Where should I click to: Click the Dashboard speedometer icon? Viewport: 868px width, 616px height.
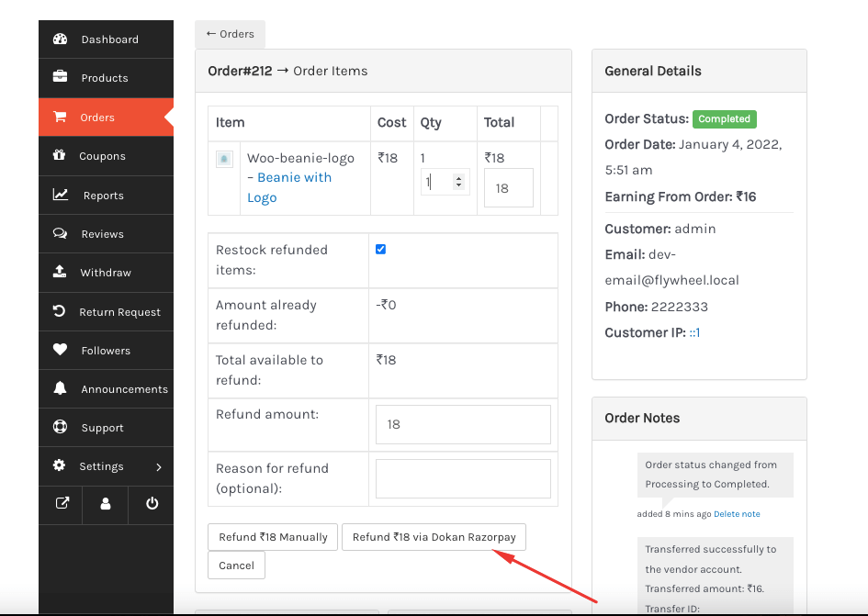(x=61, y=39)
